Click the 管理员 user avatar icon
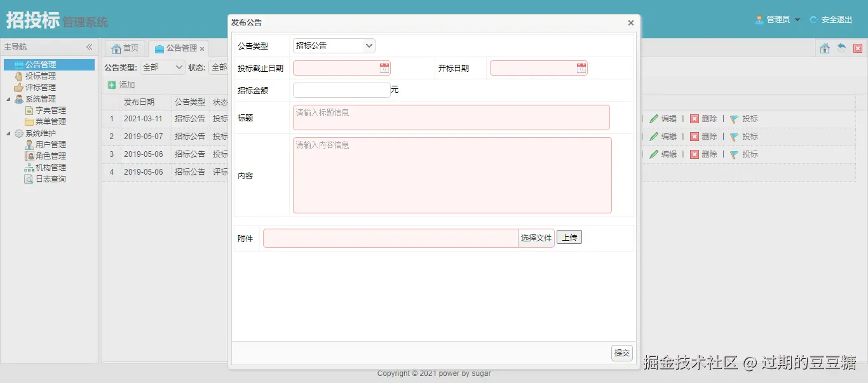 click(759, 20)
